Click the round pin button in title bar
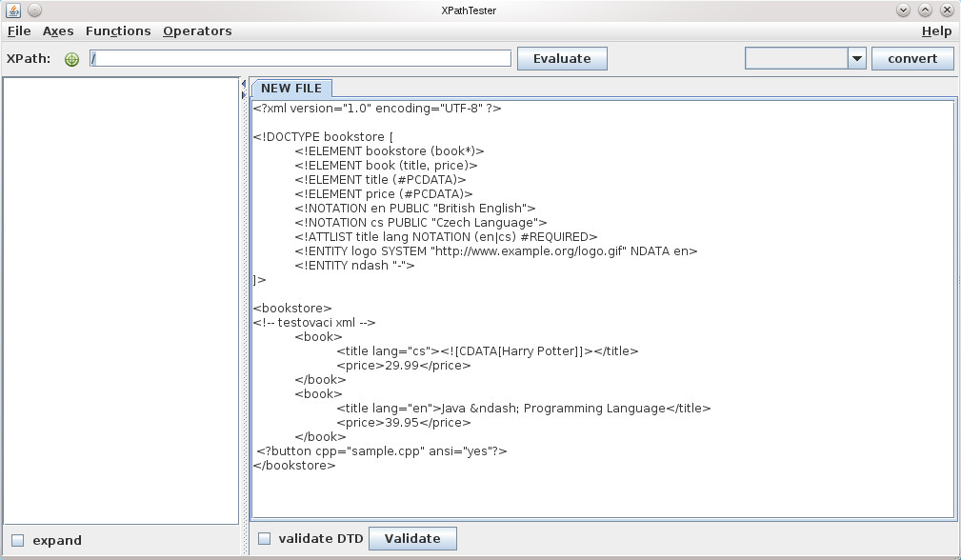The height and width of the screenshot is (560, 961). coord(35,10)
